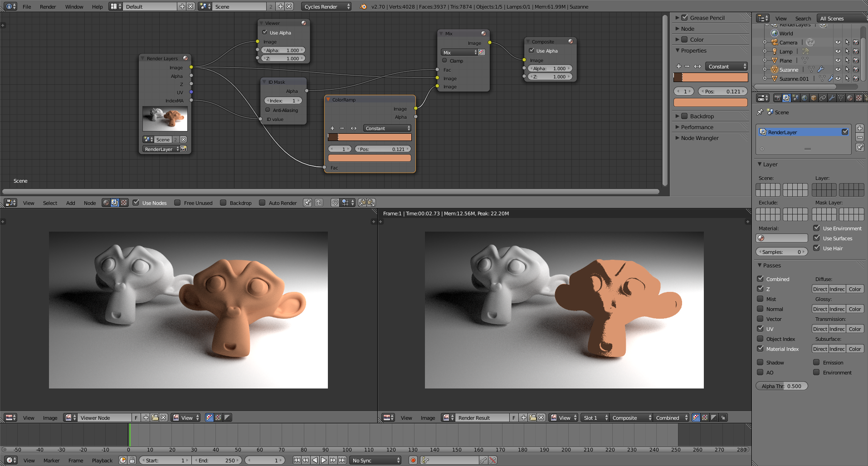Open the Texture properties tab checker icon
The height and width of the screenshot is (466, 868).
[859, 98]
